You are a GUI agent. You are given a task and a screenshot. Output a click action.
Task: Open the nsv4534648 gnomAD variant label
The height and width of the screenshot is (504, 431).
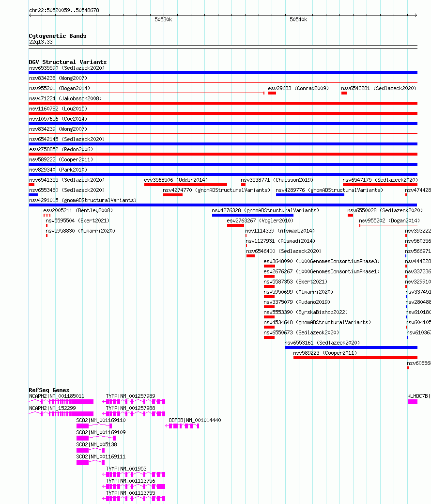[317, 322]
